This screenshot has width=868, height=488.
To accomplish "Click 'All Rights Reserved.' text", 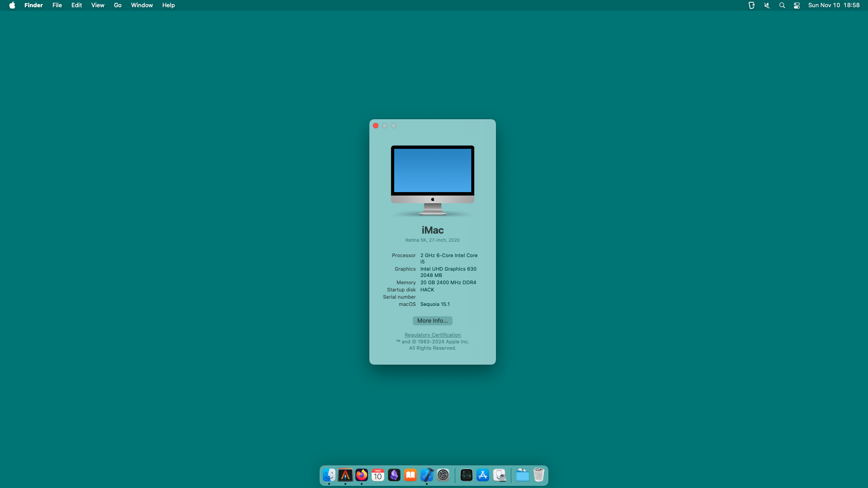I will point(433,348).
